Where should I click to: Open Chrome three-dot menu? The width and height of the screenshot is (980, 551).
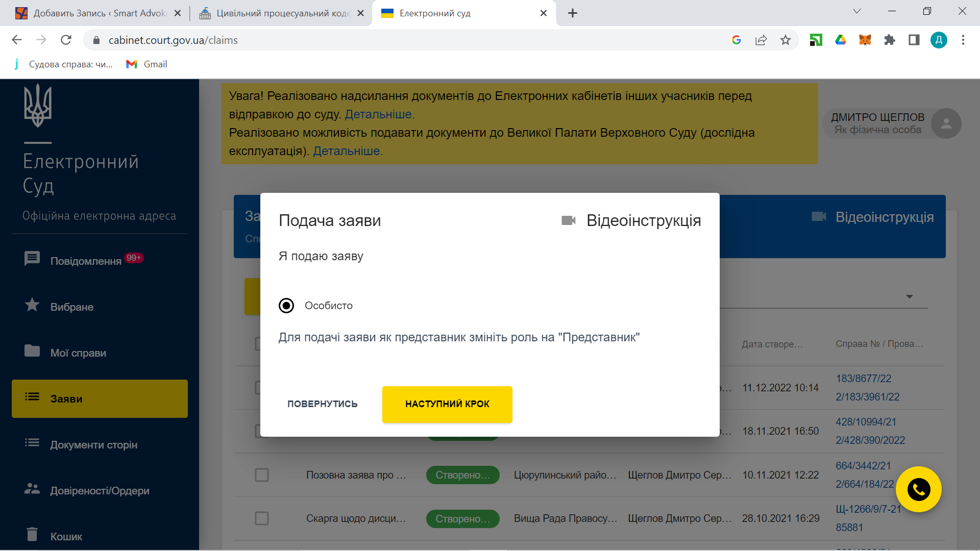click(963, 40)
